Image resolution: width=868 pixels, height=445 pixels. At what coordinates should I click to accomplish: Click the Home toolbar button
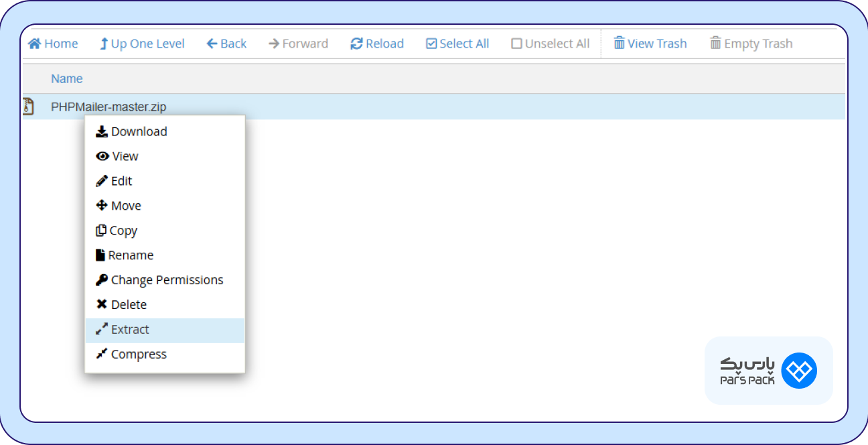pyautogui.click(x=53, y=44)
